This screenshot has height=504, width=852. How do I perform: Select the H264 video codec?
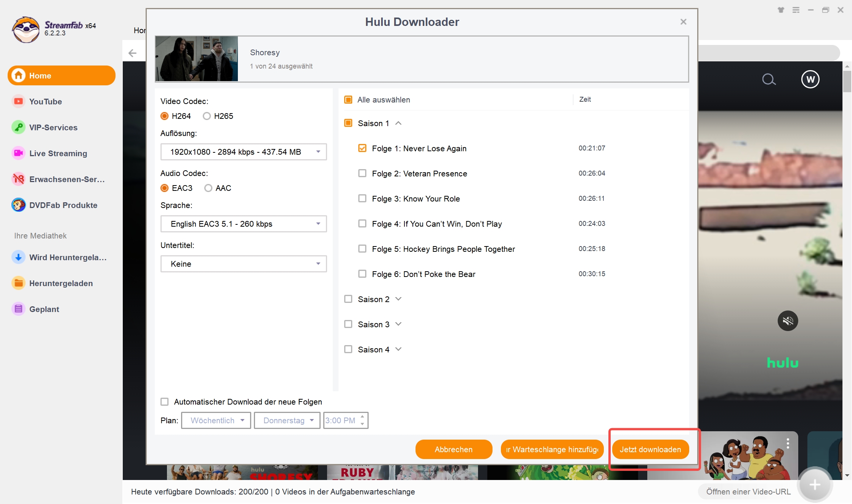(164, 116)
